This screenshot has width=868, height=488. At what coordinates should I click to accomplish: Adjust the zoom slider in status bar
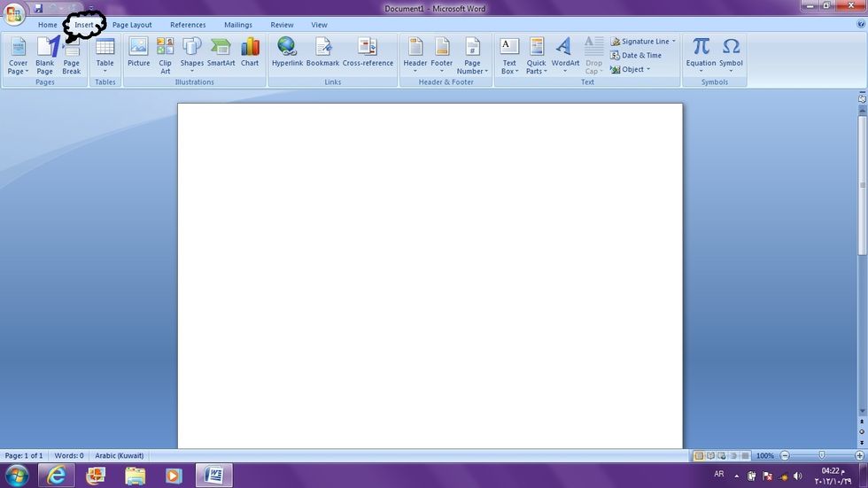(x=821, y=456)
